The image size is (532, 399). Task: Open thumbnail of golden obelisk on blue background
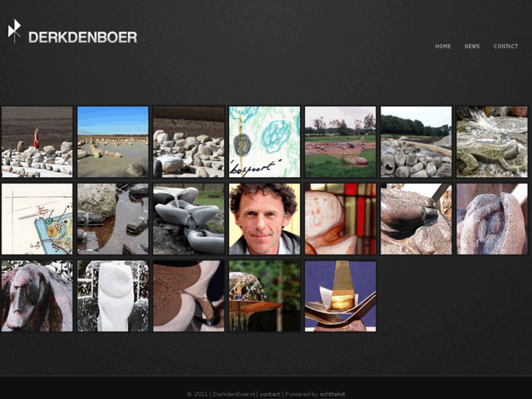pos(340,296)
